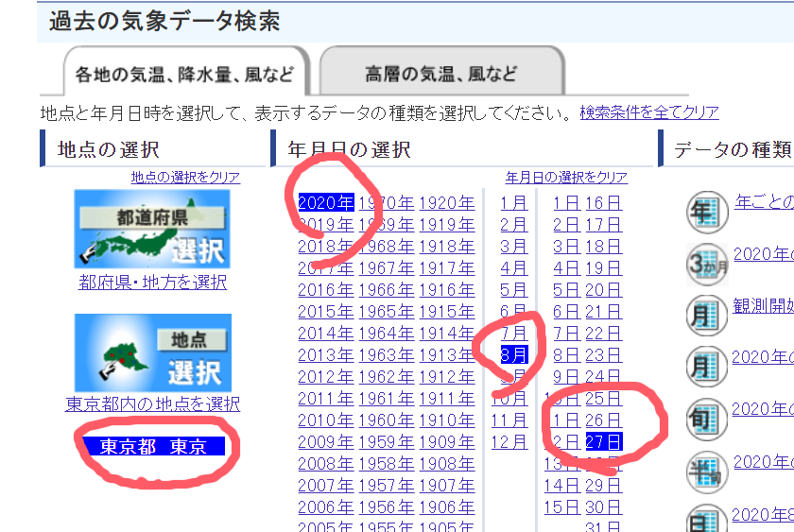Choose month 2月
This screenshot has height=532, width=794.
pos(514,225)
